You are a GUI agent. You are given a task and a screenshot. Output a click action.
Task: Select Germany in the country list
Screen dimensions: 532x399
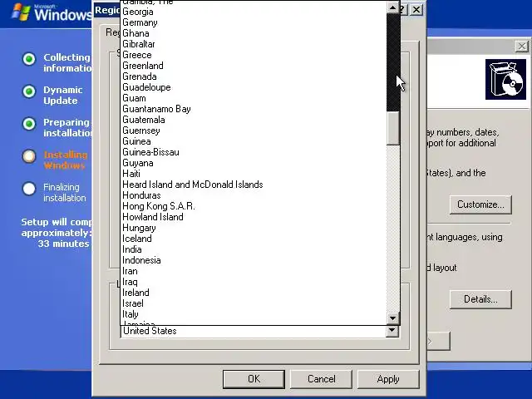tap(254, 22)
